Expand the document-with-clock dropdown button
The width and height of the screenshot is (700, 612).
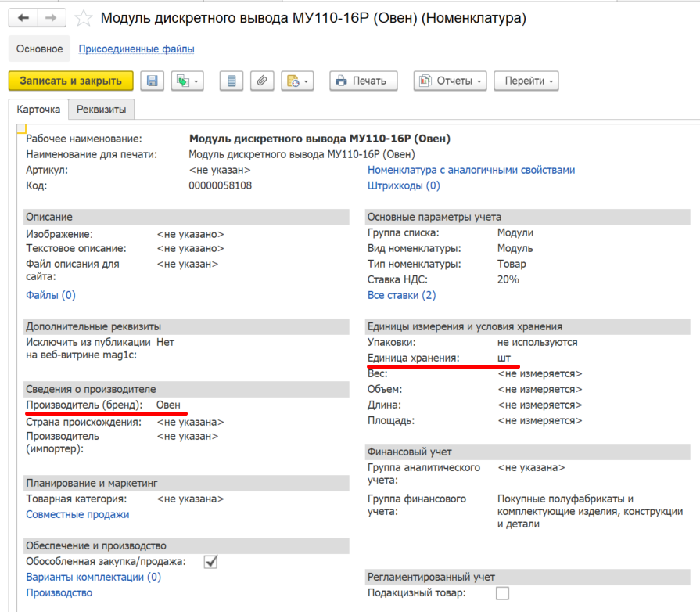297,81
